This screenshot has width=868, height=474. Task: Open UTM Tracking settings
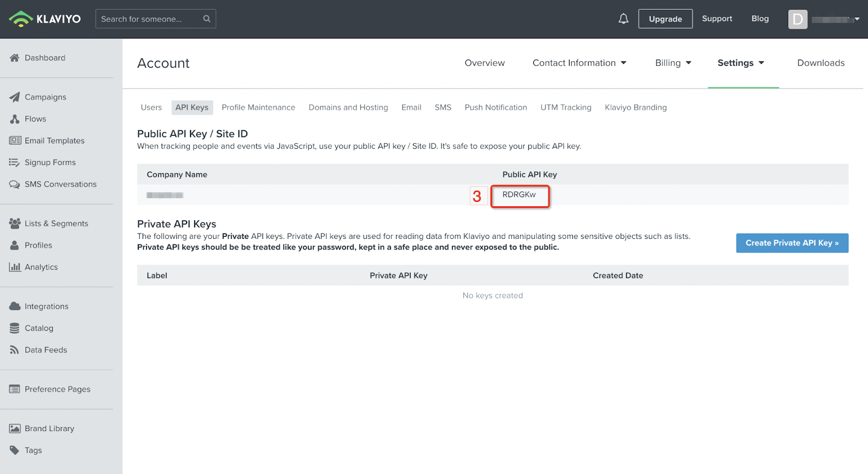(x=566, y=108)
